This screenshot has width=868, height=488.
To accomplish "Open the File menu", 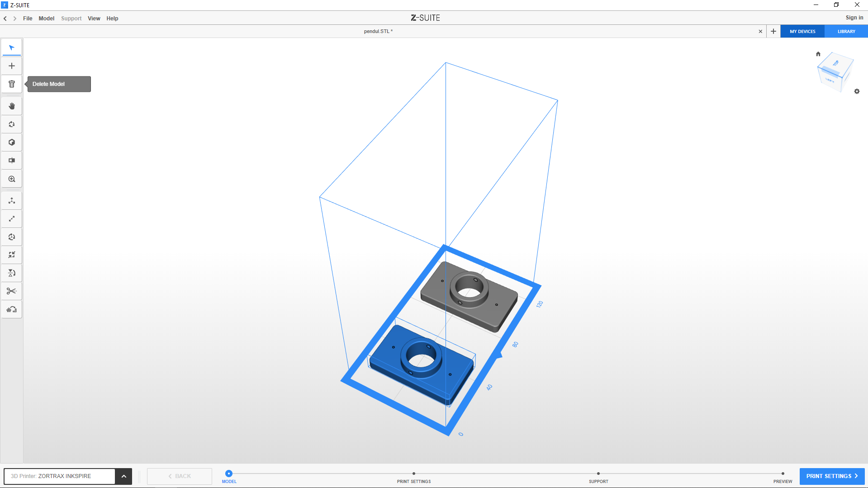I will (x=28, y=19).
